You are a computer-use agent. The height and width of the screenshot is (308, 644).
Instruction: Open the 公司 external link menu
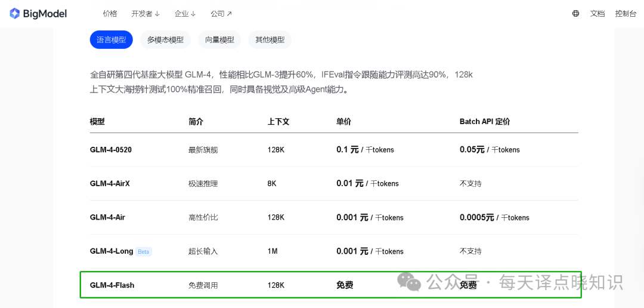tap(221, 14)
